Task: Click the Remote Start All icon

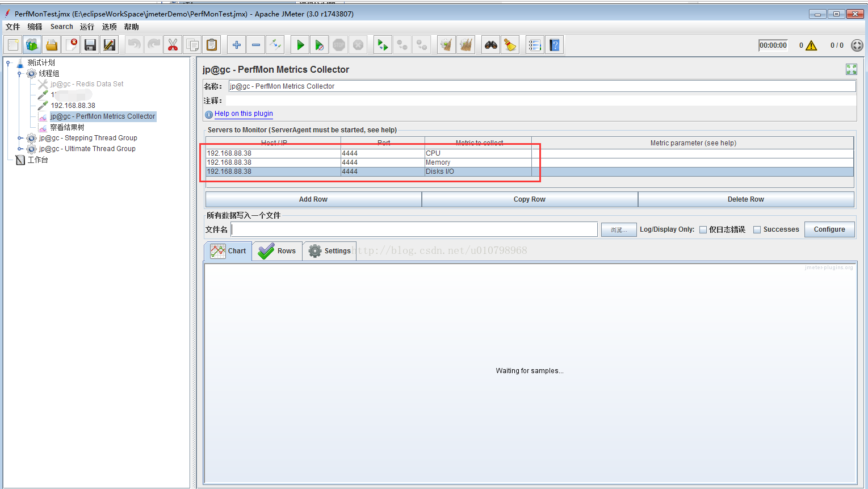Action: (x=383, y=45)
